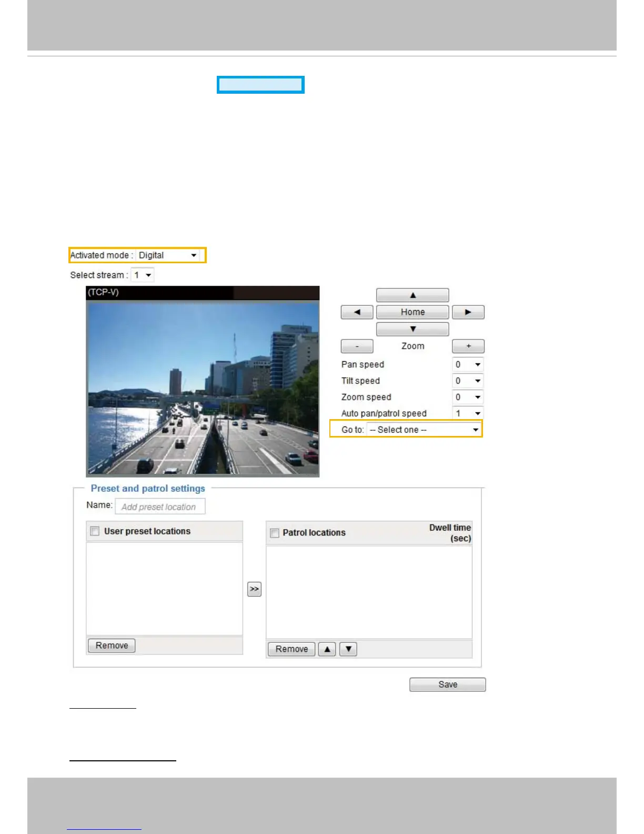The width and height of the screenshot is (644, 834).
Task: Pan camera left with the left arrow button
Action: [357, 312]
